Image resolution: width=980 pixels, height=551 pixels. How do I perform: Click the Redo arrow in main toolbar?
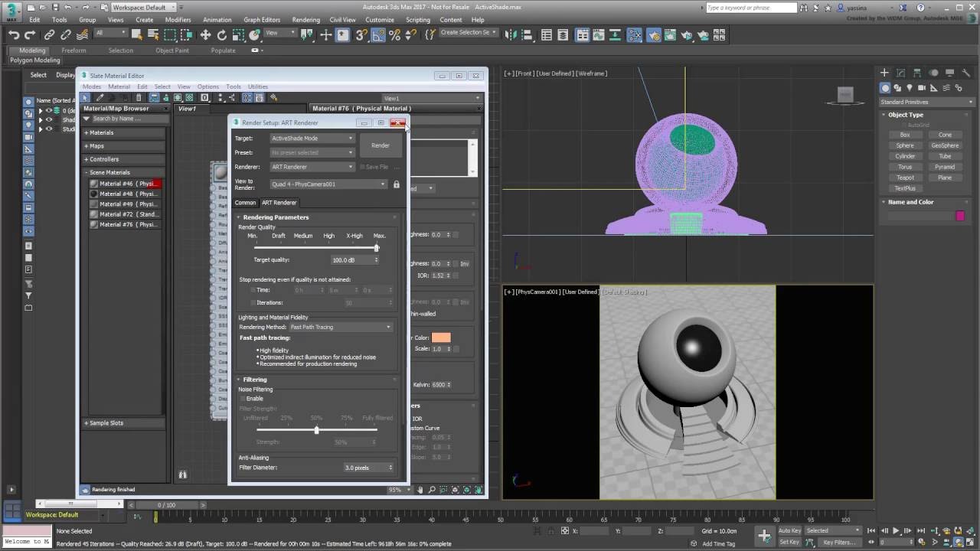click(30, 34)
